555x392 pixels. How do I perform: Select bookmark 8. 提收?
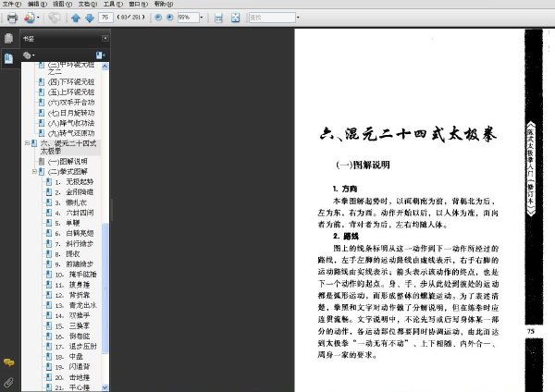coord(68,253)
